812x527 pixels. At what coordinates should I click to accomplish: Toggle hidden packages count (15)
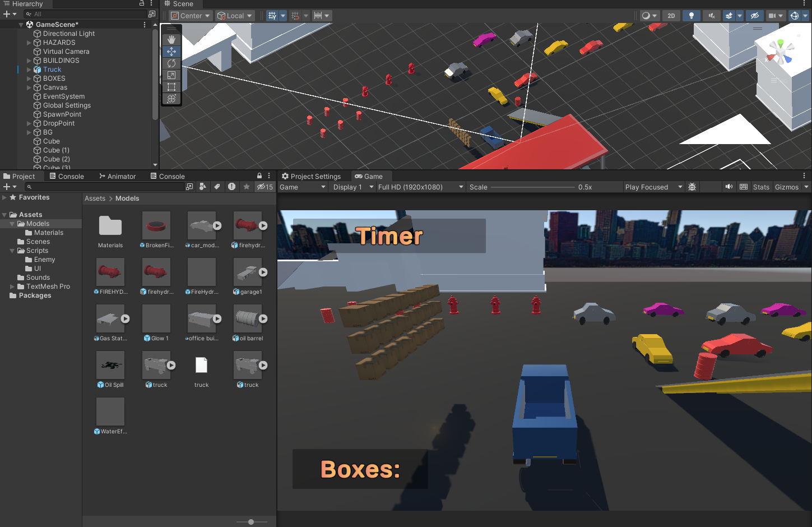pos(265,187)
